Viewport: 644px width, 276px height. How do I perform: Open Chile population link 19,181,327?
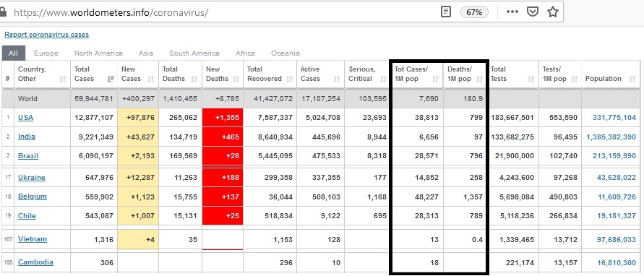click(x=617, y=215)
